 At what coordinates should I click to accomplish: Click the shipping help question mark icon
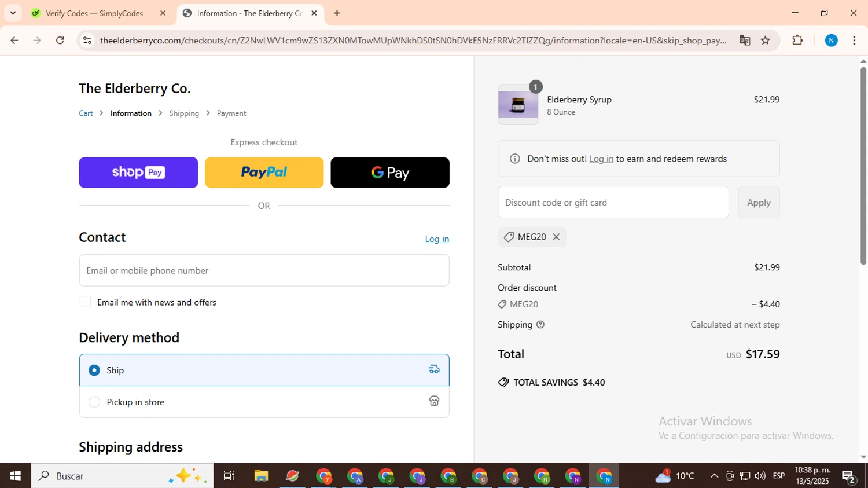[x=540, y=325]
